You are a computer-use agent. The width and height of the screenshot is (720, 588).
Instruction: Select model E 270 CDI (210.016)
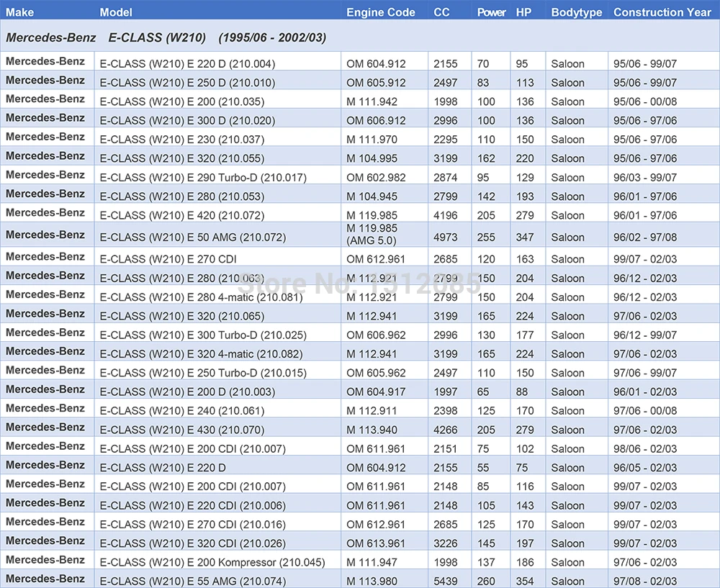(193, 524)
